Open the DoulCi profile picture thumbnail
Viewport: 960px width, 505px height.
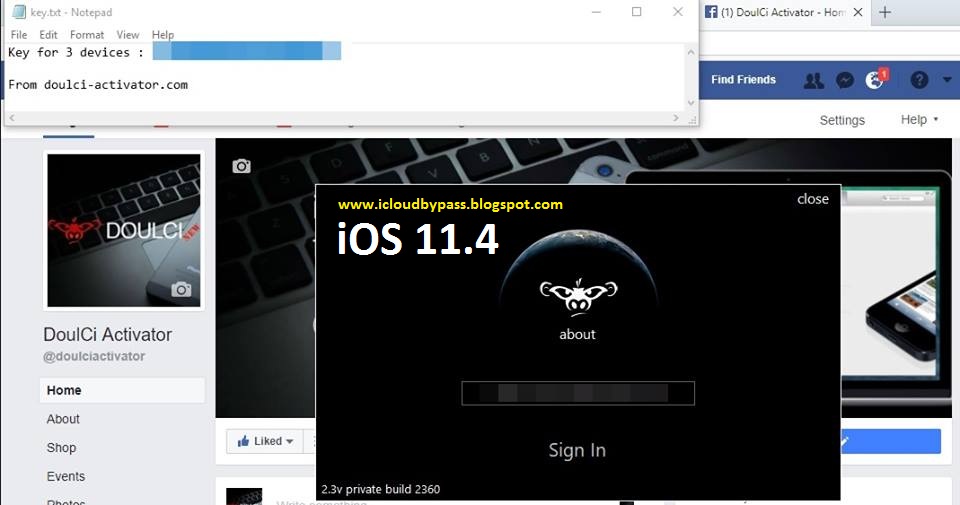click(124, 230)
